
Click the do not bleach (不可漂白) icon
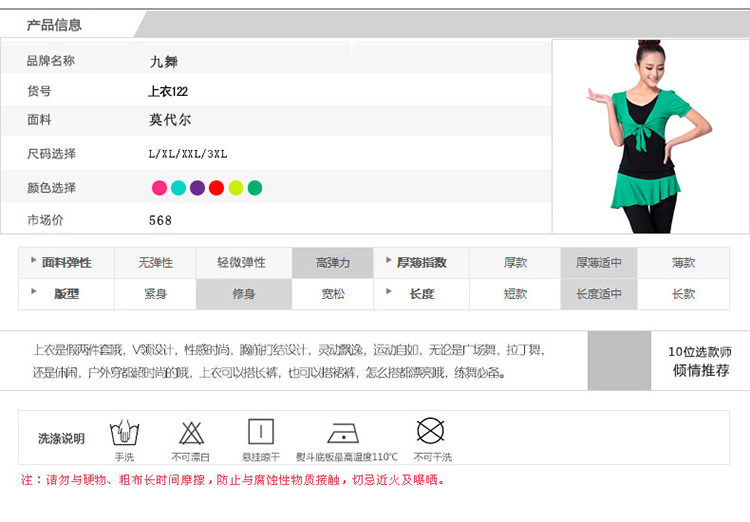[x=192, y=433]
